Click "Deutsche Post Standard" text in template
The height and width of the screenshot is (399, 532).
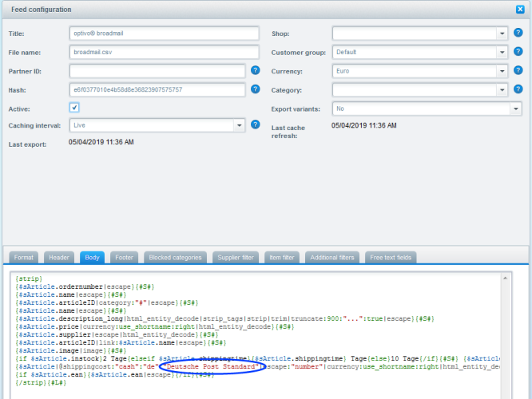click(x=211, y=366)
